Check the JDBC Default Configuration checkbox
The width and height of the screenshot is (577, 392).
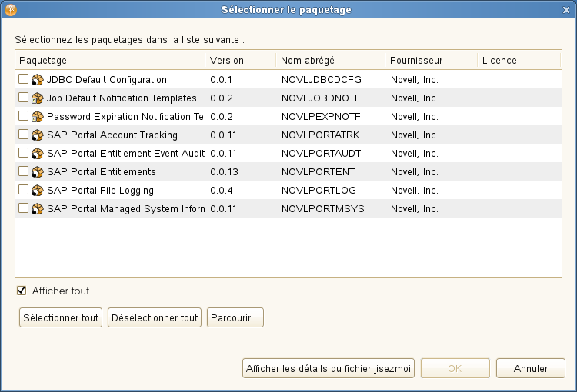24,79
